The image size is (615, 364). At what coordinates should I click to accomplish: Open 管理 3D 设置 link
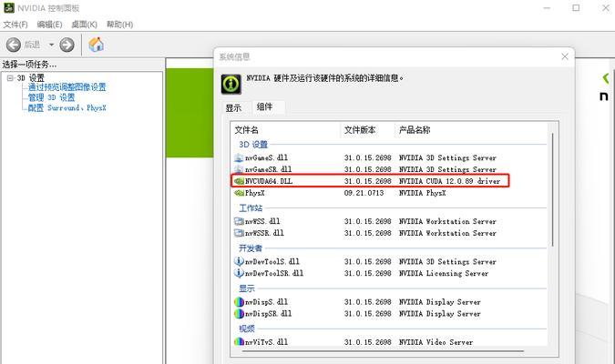51,97
